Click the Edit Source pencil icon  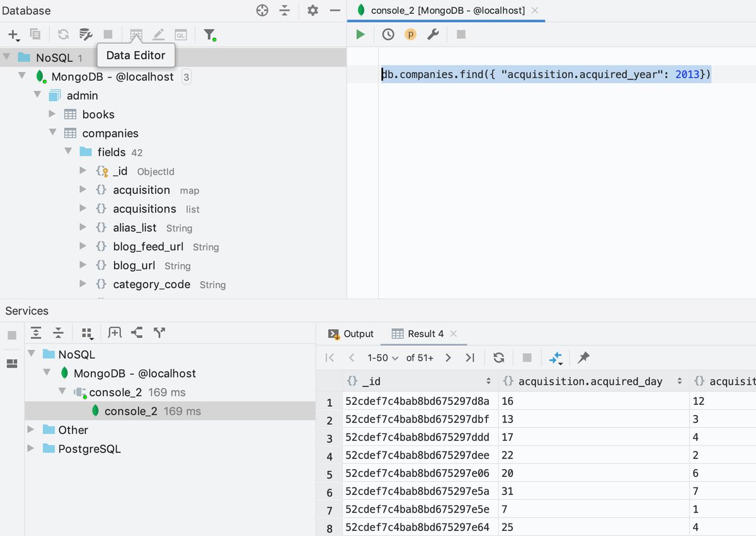tap(159, 34)
